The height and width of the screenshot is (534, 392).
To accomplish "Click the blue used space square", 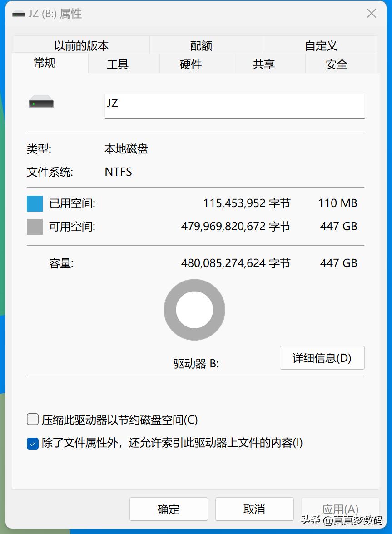I will pyautogui.click(x=34, y=203).
